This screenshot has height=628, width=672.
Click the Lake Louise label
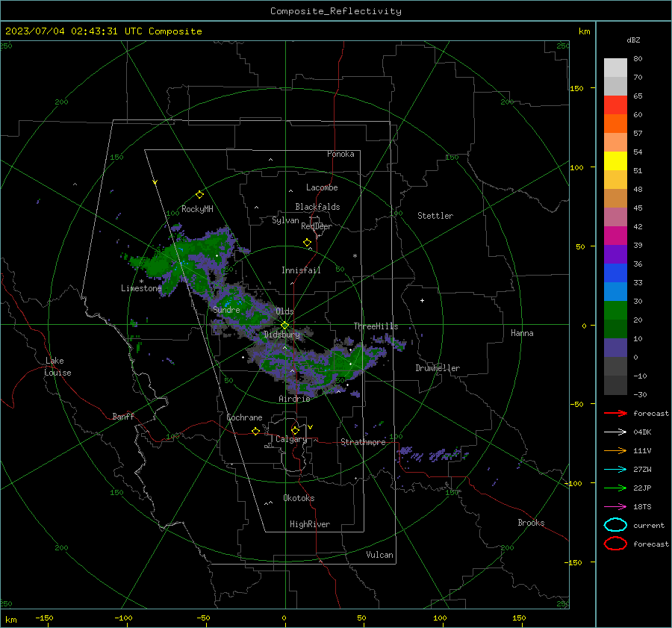coord(57,367)
